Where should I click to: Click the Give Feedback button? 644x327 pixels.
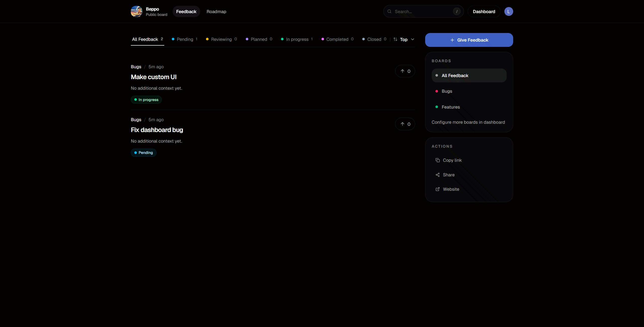click(469, 40)
